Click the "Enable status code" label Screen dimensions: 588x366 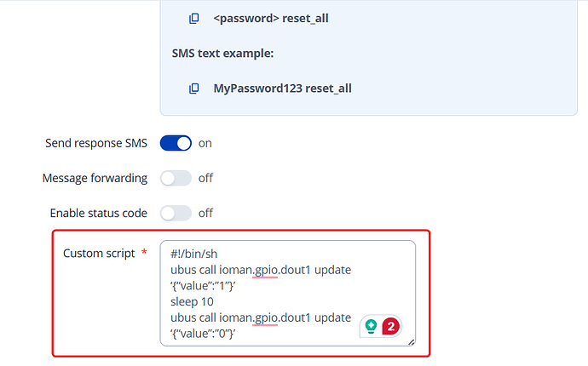tap(99, 213)
